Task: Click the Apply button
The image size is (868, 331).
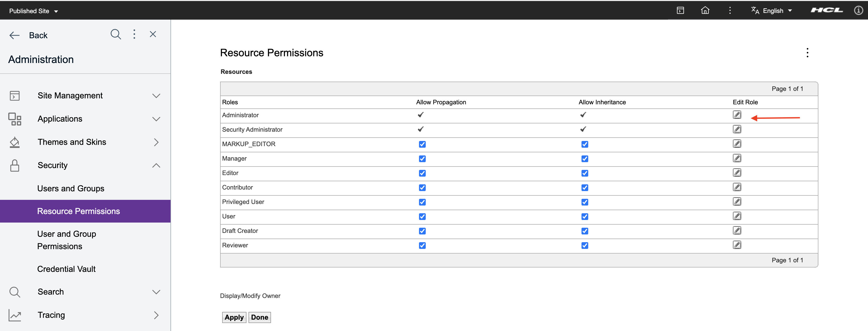Action: [234, 317]
